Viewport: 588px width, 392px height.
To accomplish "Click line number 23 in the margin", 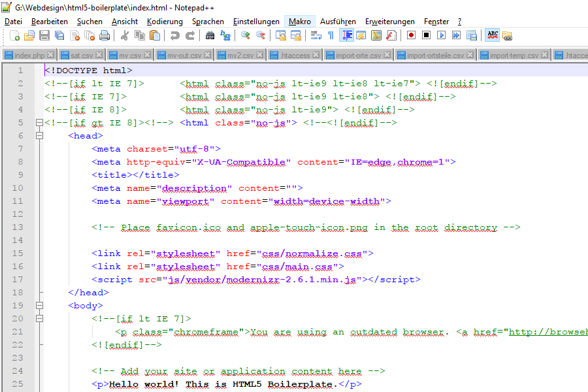I will (x=18, y=358).
